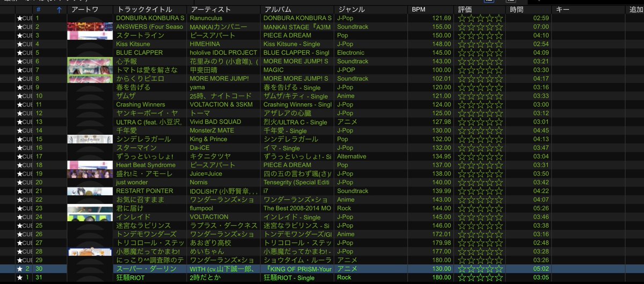Set first rating star for DONBURA KONBURA

click(x=462, y=18)
